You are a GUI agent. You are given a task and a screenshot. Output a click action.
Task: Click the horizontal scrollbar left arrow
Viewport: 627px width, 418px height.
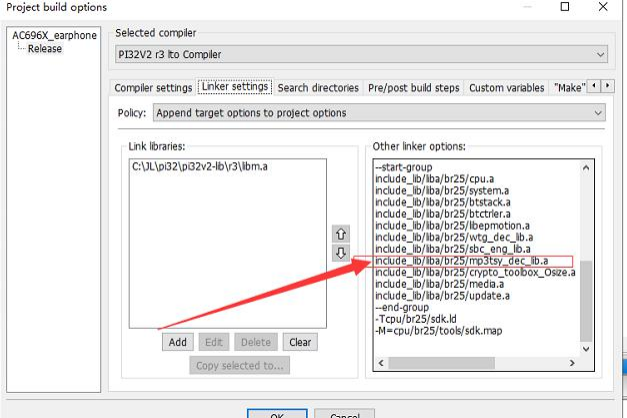click(381, 363)
